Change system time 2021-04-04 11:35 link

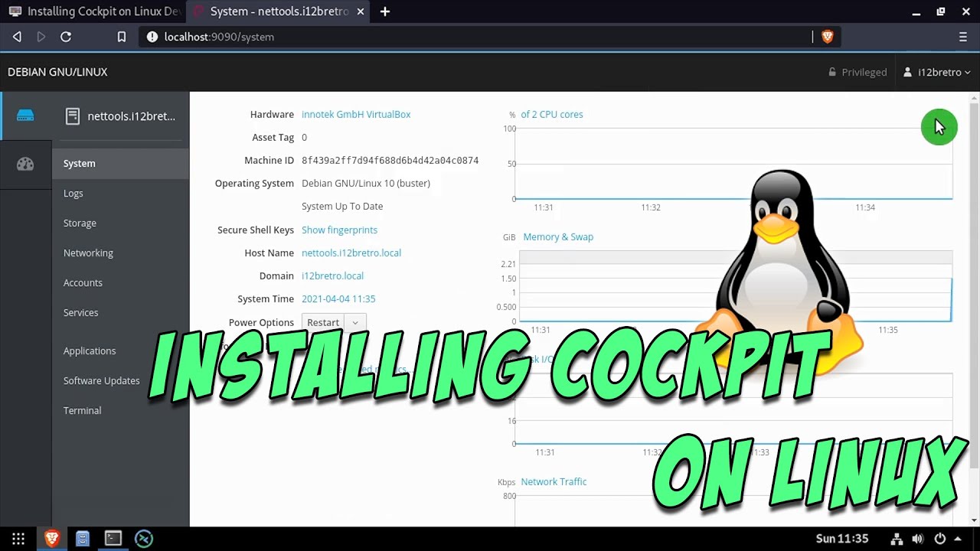[338, 298]
